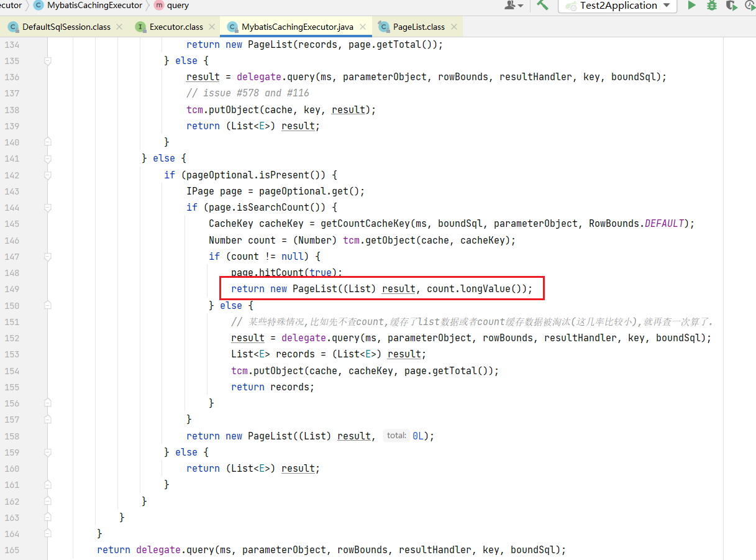Fold the if block at line 147
The height and width of the screenshot is (560, 756).
pyautogui.click(x=48, y=256)
